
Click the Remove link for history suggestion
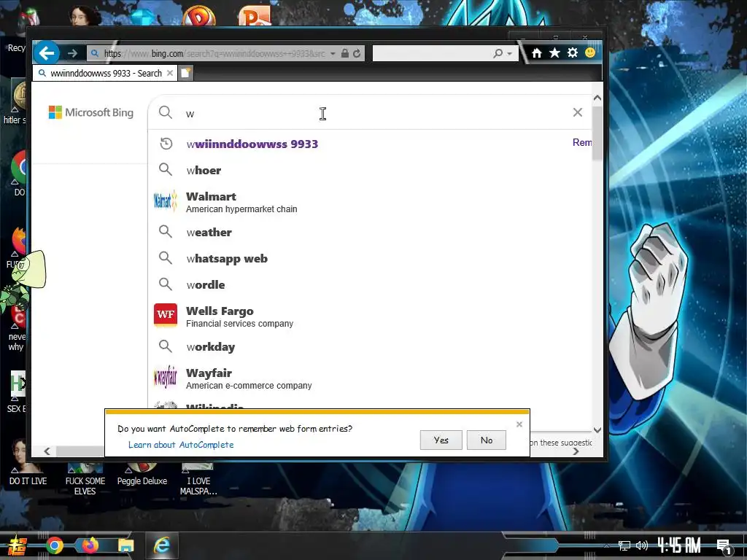point(581,142)
